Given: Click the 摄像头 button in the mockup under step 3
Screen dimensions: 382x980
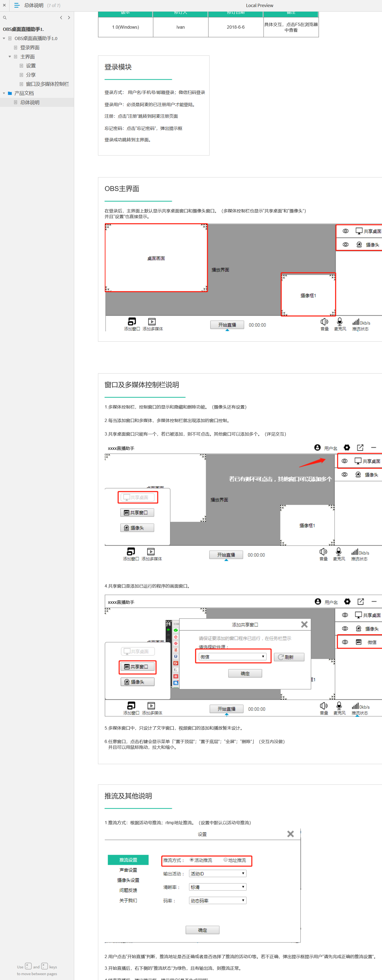Looking at the screenshot, I should (137, 528).
